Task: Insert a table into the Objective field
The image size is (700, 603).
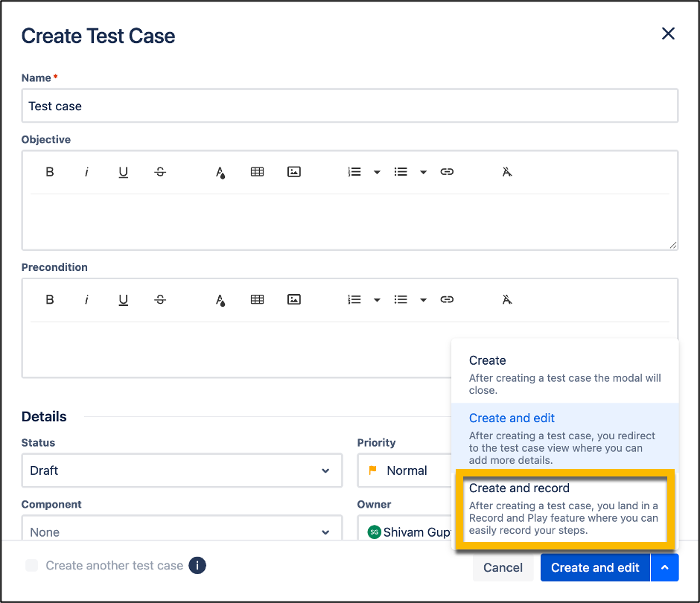Action: 257,171
